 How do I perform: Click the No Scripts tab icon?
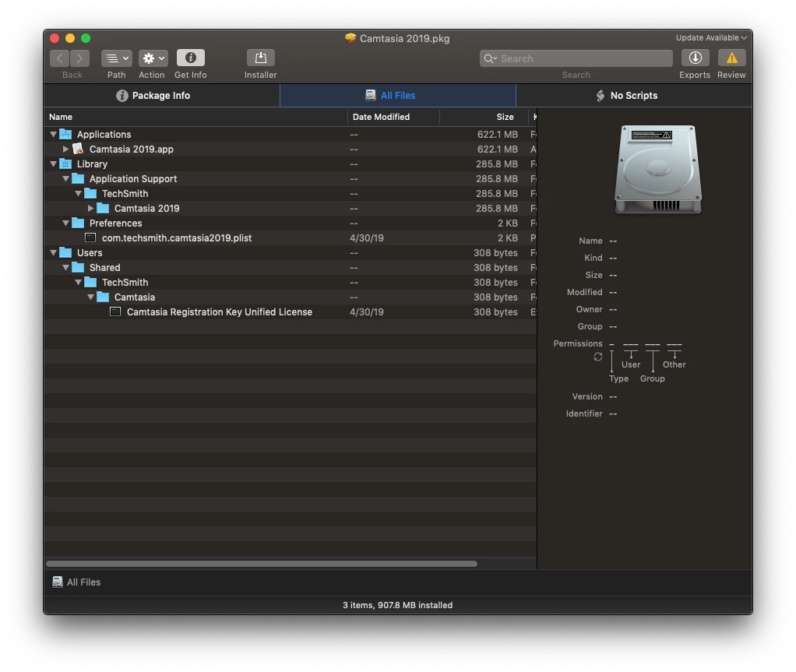point(600,96)
